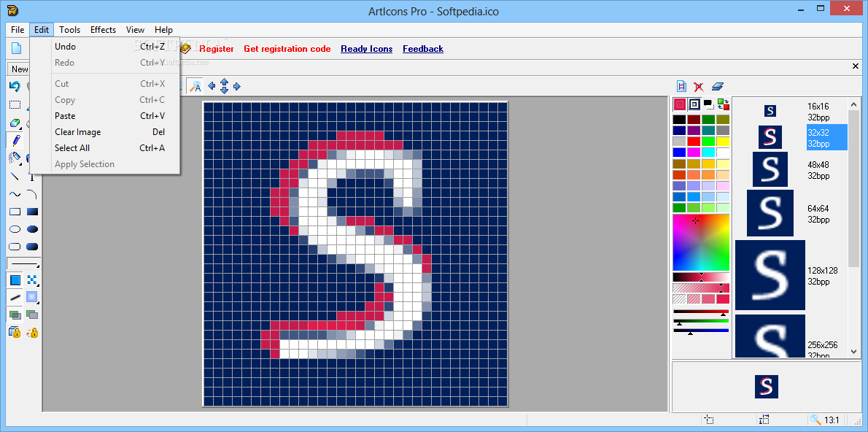This screenshot has width=868, height=432.
Task: Open the Feedback link
Action: [x=423, y=49]
